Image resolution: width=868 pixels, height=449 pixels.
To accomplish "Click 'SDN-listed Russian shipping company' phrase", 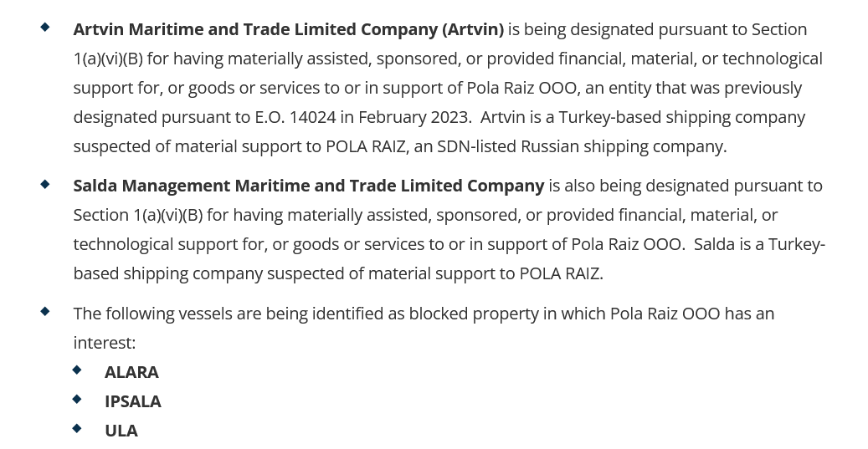I will coord(582,146).
